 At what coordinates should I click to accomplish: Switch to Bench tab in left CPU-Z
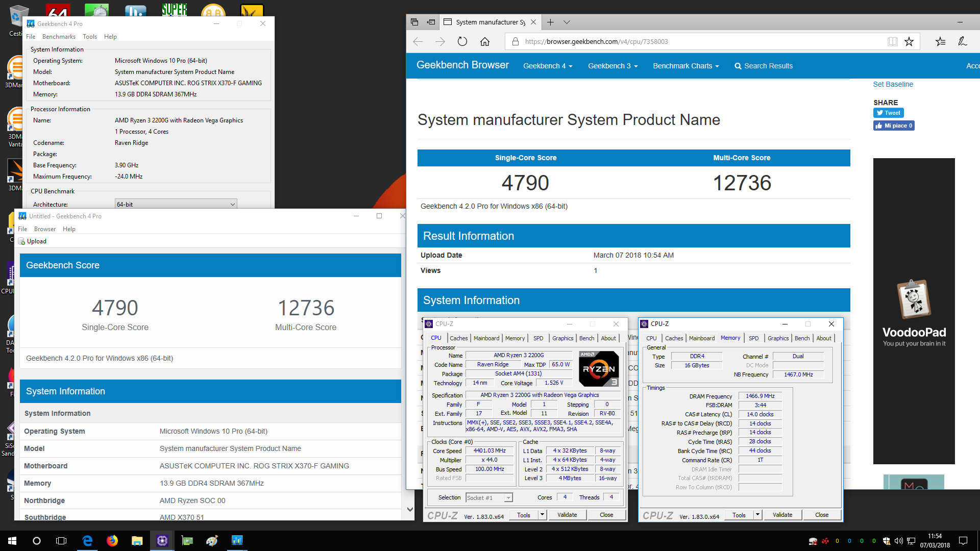(x=586, y=338)
